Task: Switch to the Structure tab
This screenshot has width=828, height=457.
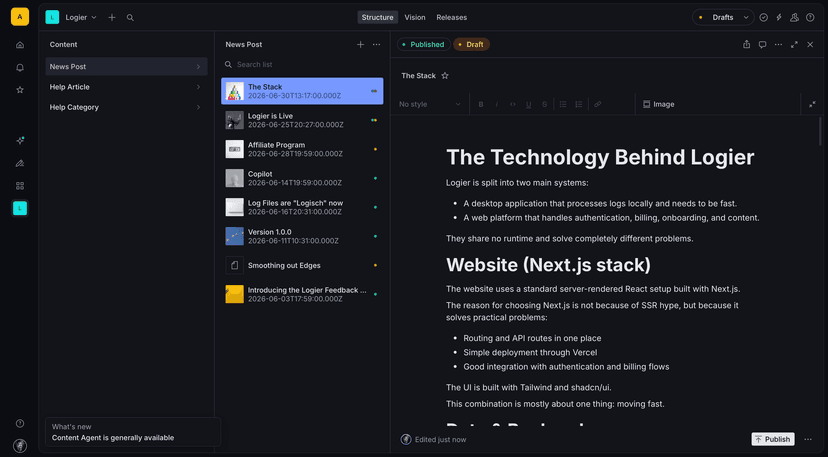Action: [378, 17]
